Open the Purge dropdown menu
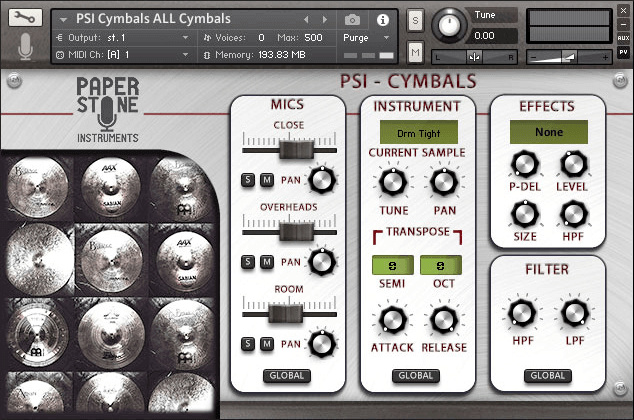 pos(366,38)
